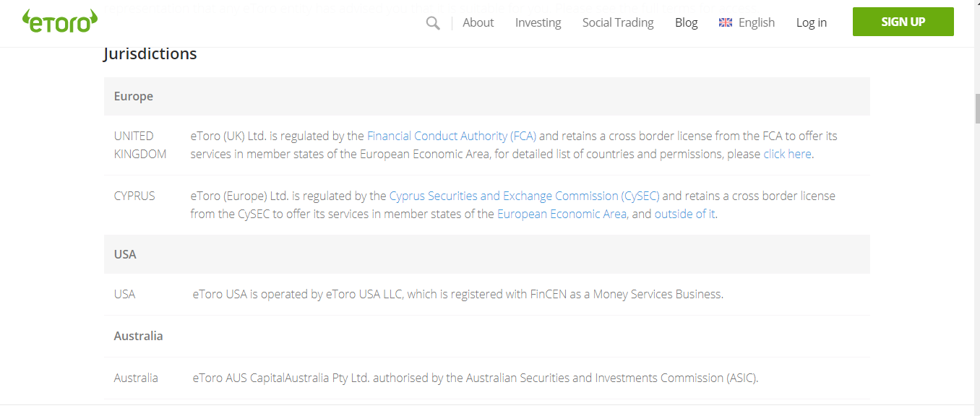Click the Log in link

pos(811,22)
